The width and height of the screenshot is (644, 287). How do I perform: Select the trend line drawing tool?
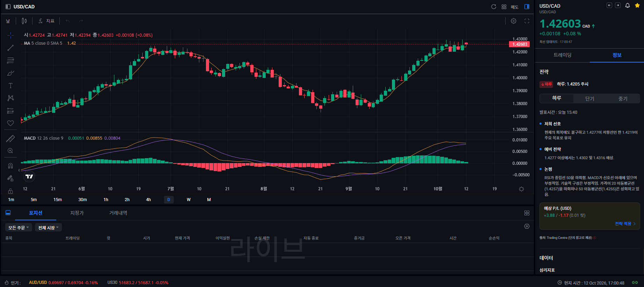click(x=10, y=48)
